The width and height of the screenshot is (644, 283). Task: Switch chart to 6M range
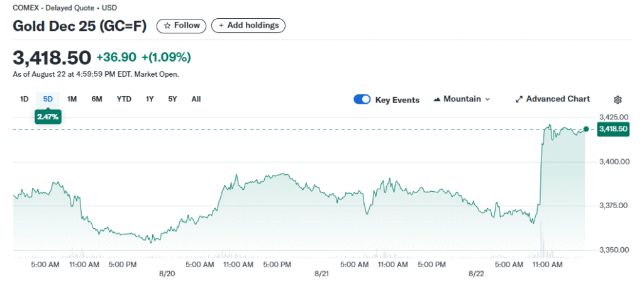click(x=97, y=99)
